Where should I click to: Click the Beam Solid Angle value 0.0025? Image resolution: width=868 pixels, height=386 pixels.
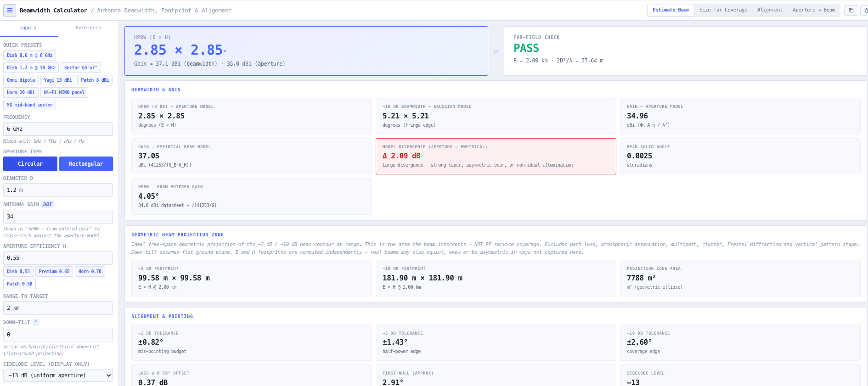click(639, 156)
